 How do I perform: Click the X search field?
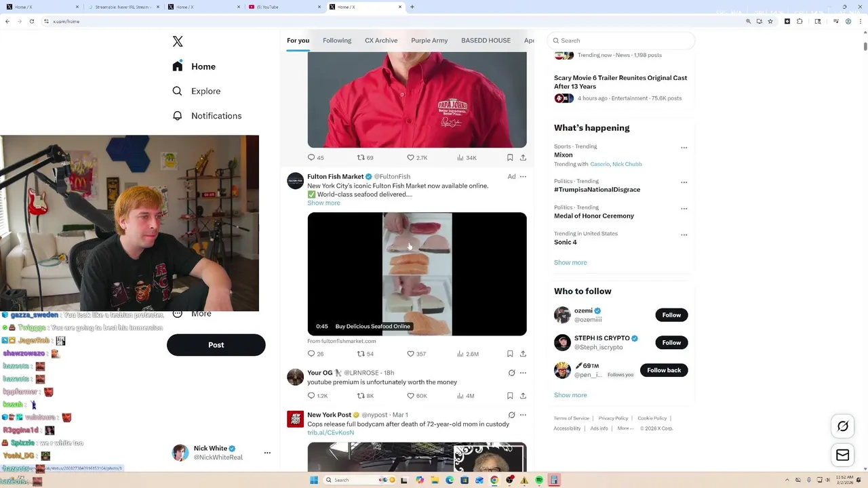point(621,41)
